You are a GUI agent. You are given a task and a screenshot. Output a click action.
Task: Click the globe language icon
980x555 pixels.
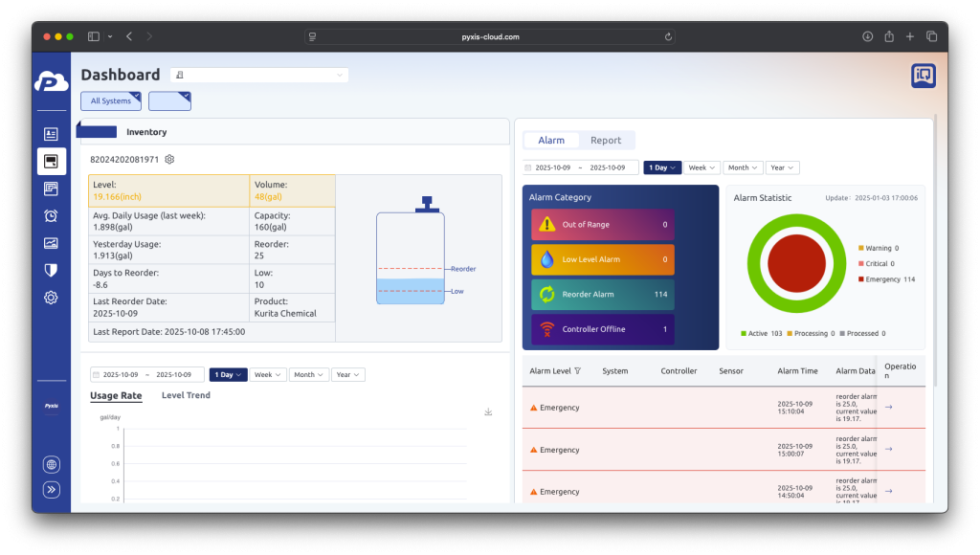point(51,465)
